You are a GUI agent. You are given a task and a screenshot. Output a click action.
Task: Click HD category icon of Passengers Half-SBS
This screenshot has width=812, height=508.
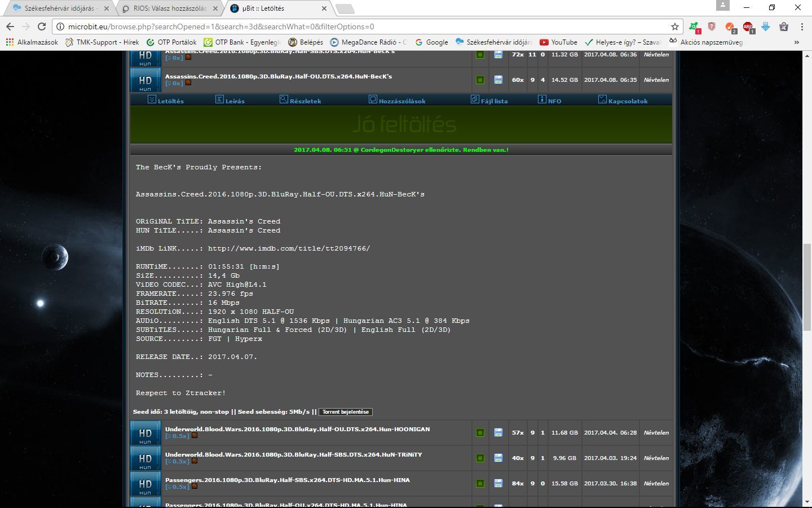pyautogui.click(x=145, y=484)
